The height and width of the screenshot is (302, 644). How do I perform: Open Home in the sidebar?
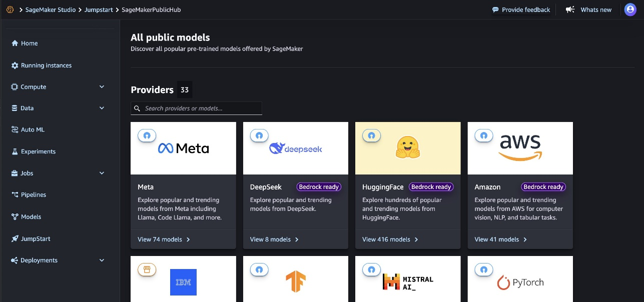point(30,43)
